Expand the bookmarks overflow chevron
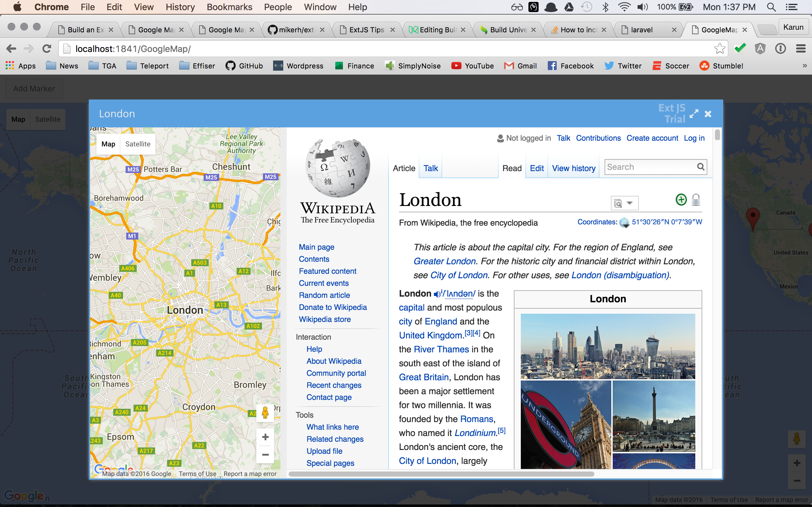The width and height of the screenshot is (812, 507). [x=804, y=66]
